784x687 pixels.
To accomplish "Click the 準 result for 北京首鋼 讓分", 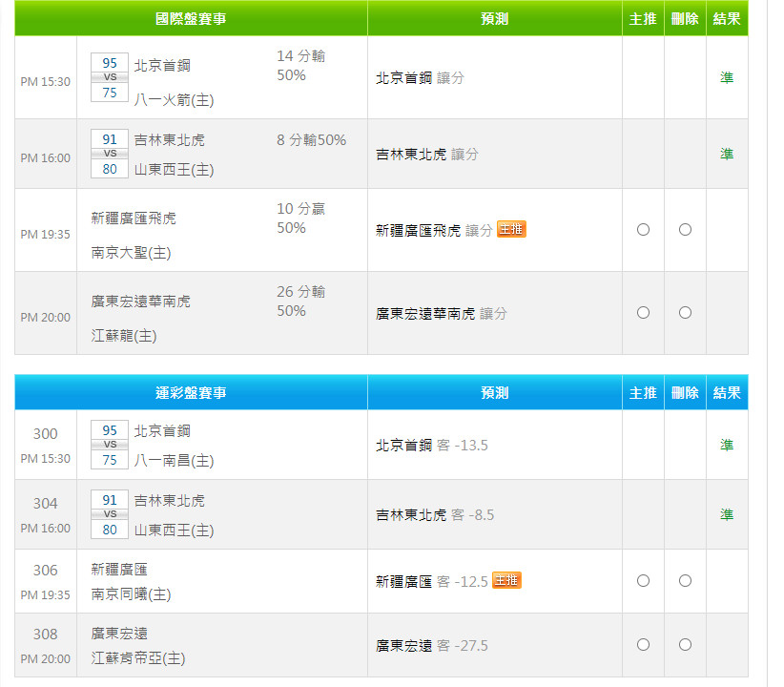I will (x=727, y=77).
